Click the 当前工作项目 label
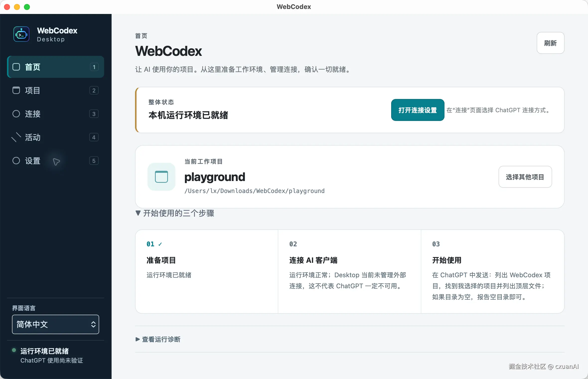Screen dimensions: 588x379 coord(204,162)
